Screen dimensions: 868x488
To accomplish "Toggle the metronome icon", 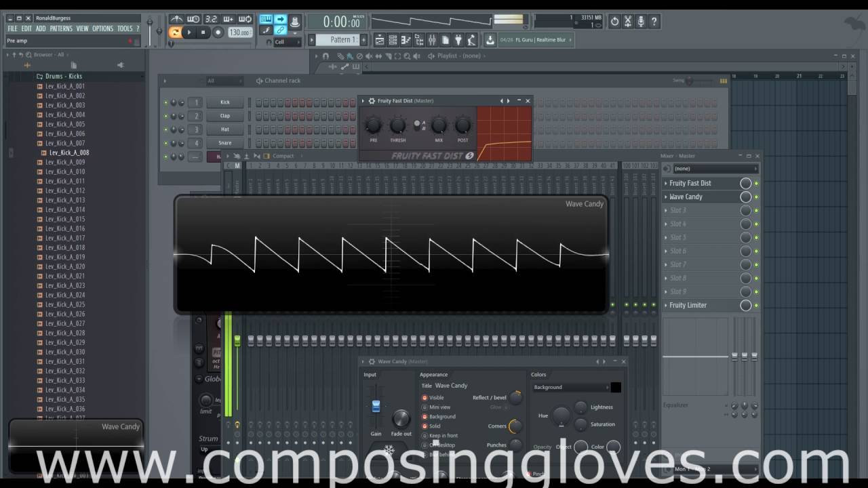I will (176, 19).
